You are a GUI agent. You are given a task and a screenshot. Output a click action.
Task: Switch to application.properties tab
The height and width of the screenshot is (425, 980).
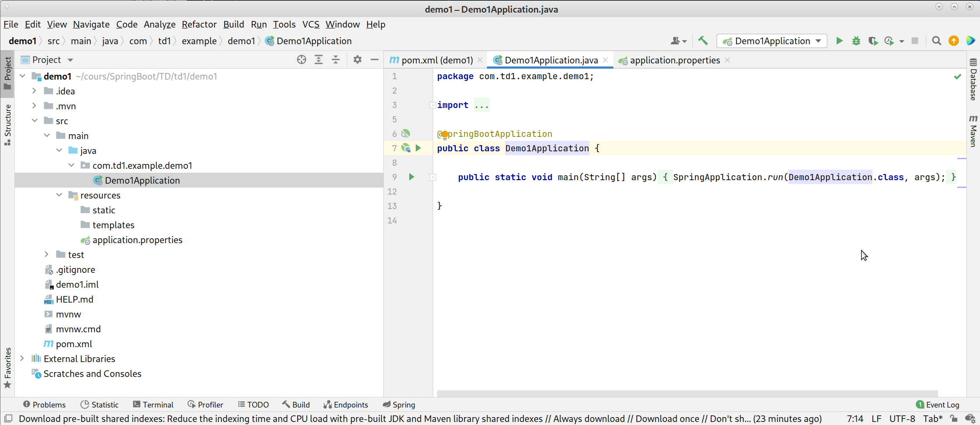point(674,60)
